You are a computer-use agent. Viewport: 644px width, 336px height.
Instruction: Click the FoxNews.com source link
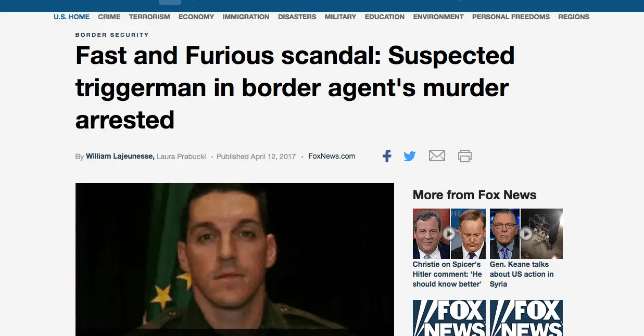[x=332, y=156]
